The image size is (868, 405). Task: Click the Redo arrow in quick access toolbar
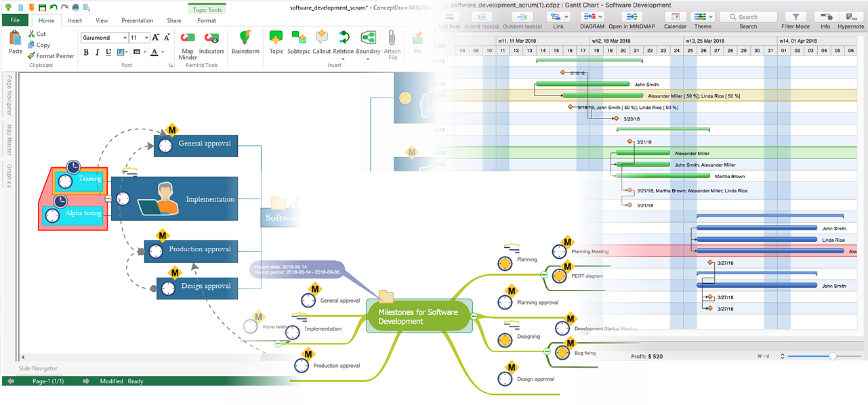[64, 7]
